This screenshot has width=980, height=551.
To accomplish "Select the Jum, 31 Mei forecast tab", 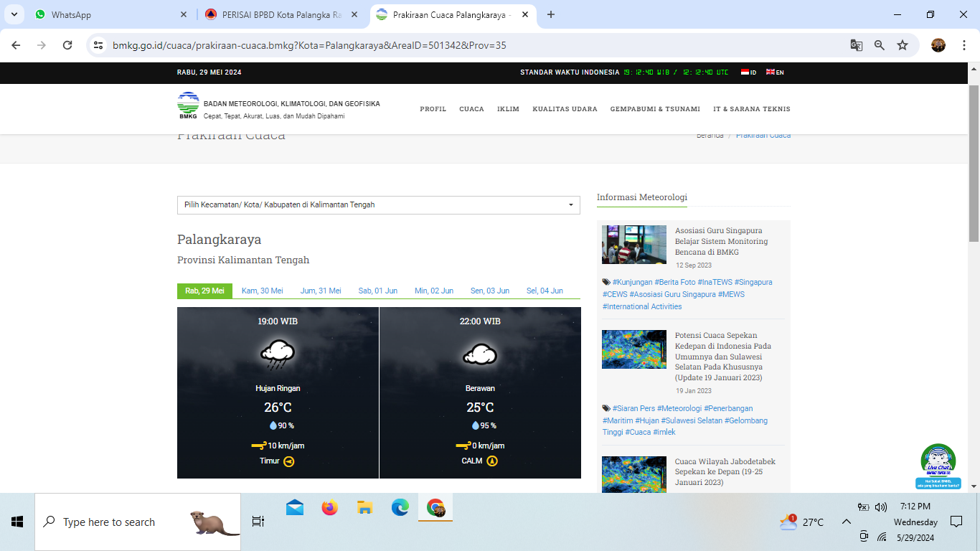I will (x=321, y=291).
